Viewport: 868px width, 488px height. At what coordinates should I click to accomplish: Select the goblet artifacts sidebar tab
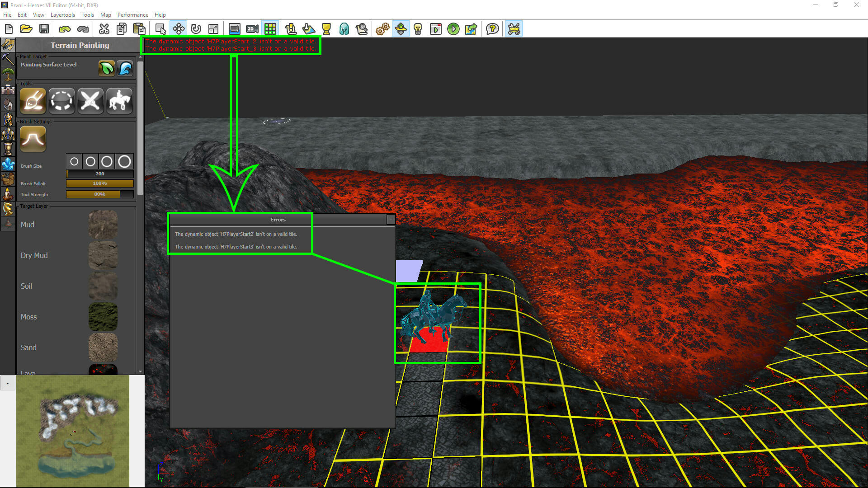click(x=8, y=149)
